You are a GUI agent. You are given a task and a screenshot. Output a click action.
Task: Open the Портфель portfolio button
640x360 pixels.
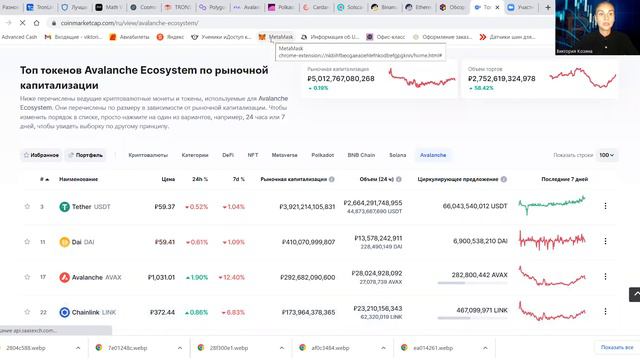(x=85, y=155)
